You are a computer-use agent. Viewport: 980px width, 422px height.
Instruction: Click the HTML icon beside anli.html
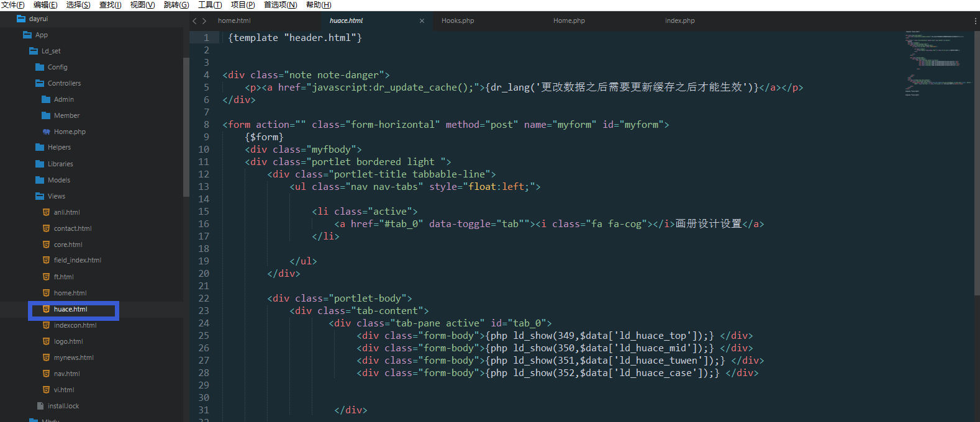point(46,212)
